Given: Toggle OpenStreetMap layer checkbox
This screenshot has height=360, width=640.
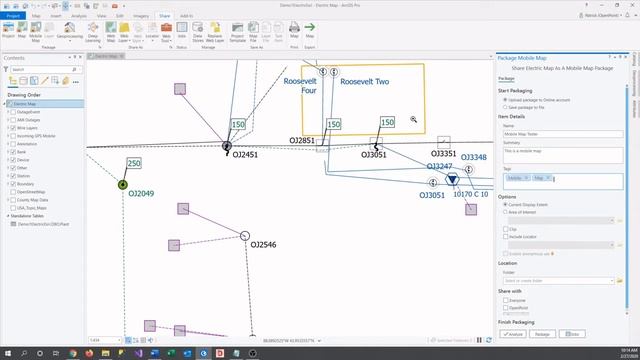Looking at the screenshot, I should [x=13, y=192].
